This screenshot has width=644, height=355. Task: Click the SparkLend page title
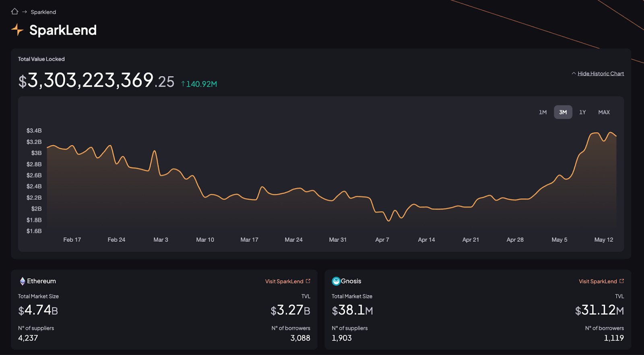[x=63, y=30]
